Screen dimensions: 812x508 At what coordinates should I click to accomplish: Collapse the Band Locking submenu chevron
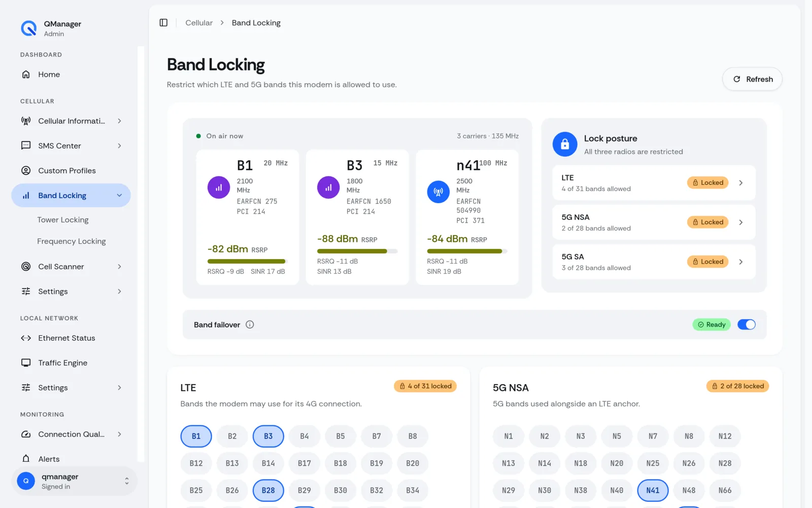click(119, 196)
